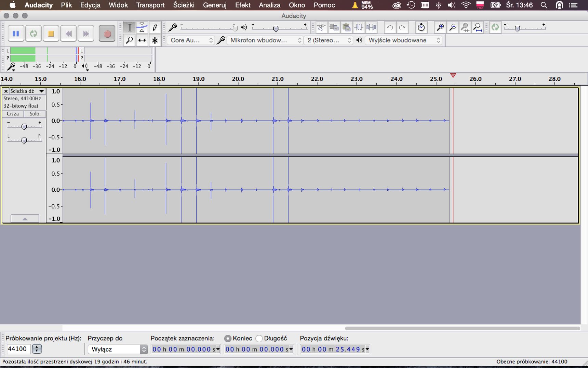Click the playback meter speaker icon
This screenshot has width=588, height=368.
click(85, 66)
